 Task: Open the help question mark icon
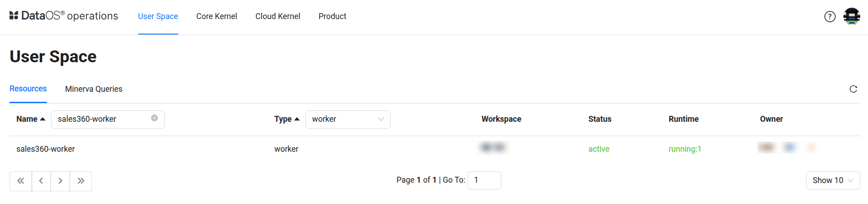click(x=830, y=17)
